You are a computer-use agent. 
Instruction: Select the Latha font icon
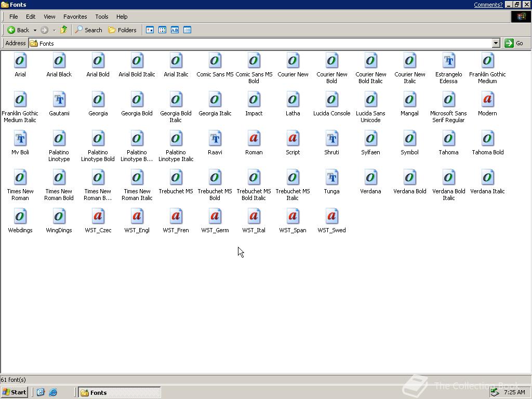pyautogui.click(x=293, y=100)
